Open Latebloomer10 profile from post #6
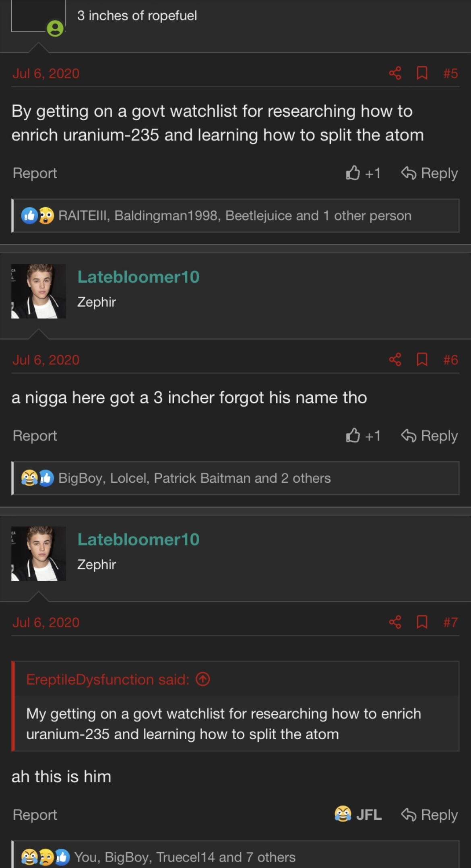 (x=138, y=277)
